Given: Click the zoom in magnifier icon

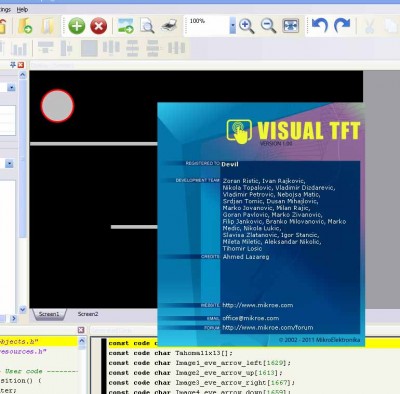Looking at the screenshot, I should pos(247,26).
